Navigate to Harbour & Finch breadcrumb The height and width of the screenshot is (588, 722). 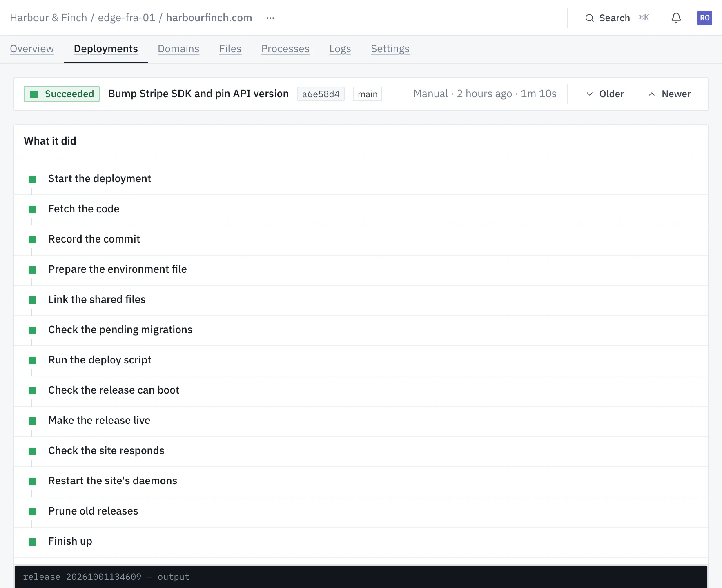point(49,18)
